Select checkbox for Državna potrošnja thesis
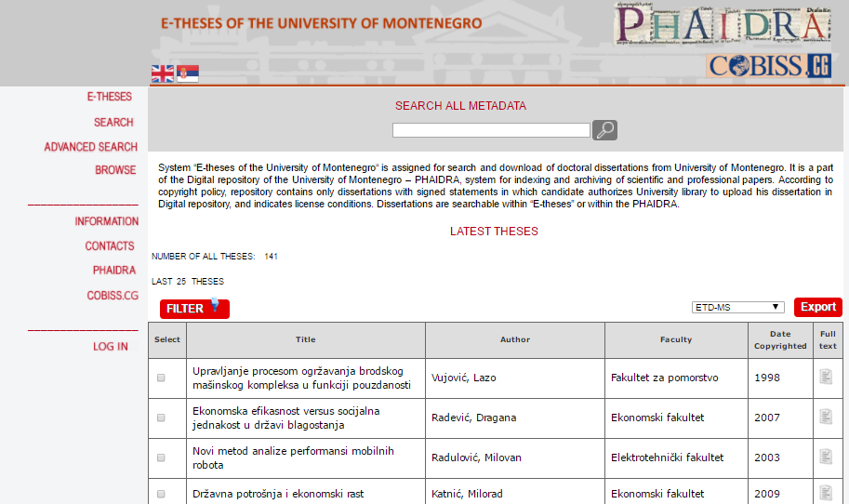Screen dimensions: 849x504 161,495
